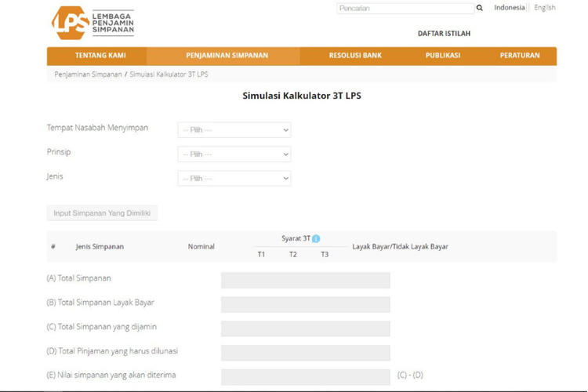The image size is (588, 392).
Task: Click the LPS logo
Action: tap(93, 23)
